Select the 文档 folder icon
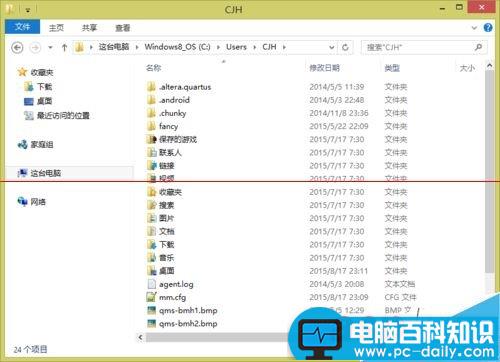The width and height of the screenshot is (500, 362). click(x=151, y=231)
